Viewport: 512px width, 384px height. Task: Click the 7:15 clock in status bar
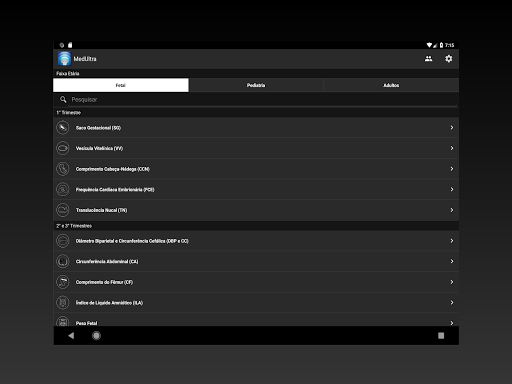click(449, 45)
